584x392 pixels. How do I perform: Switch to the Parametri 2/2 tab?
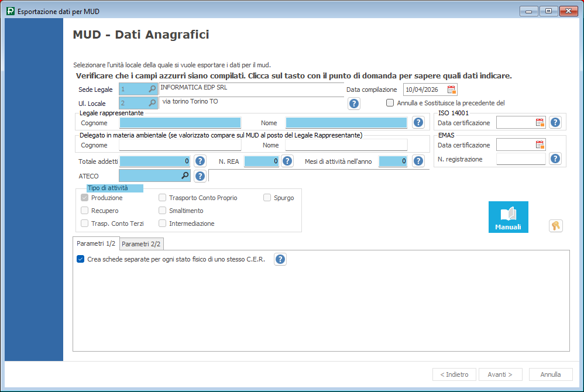coord(141,243)
